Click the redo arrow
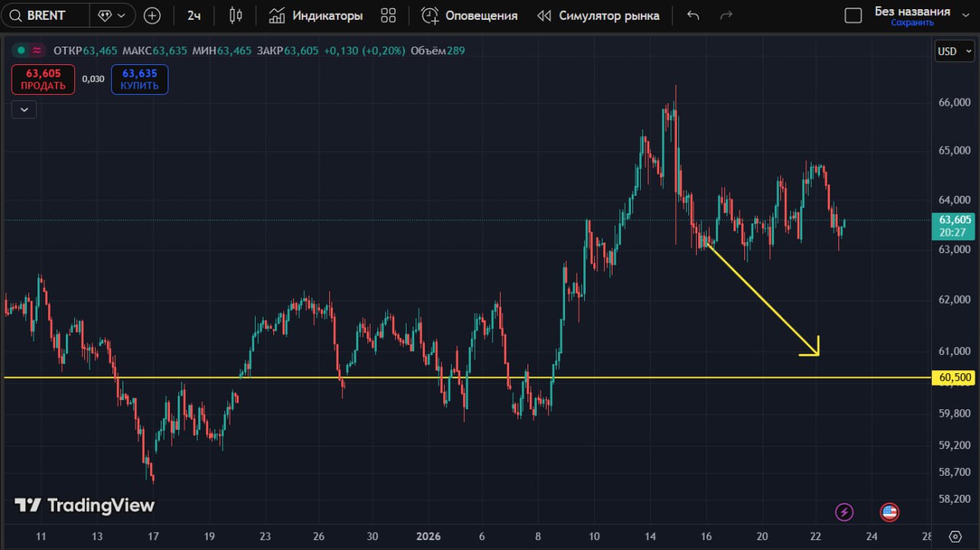980x550 pixels. click(726, 15)
